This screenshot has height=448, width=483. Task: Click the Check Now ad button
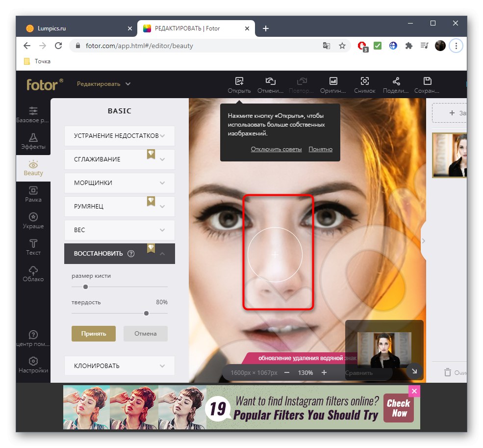398,408
